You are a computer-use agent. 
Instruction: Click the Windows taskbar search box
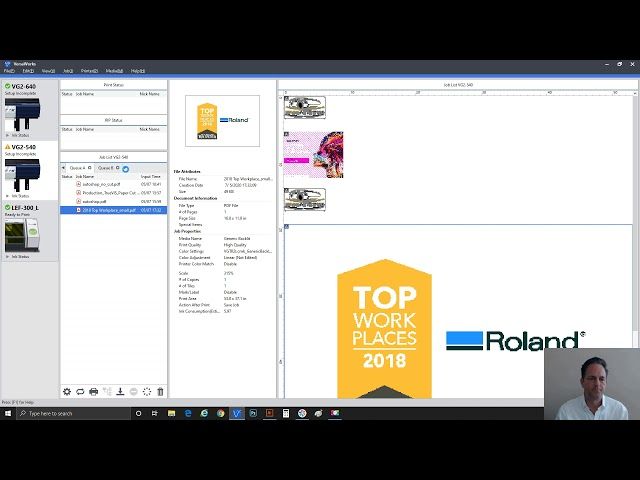click(x=70, y=413)
